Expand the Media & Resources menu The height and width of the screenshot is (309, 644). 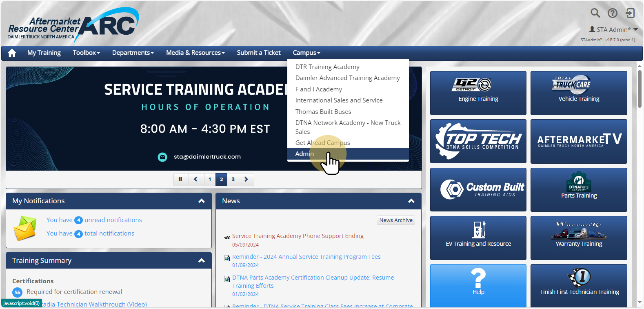click(x=195, y=53)
